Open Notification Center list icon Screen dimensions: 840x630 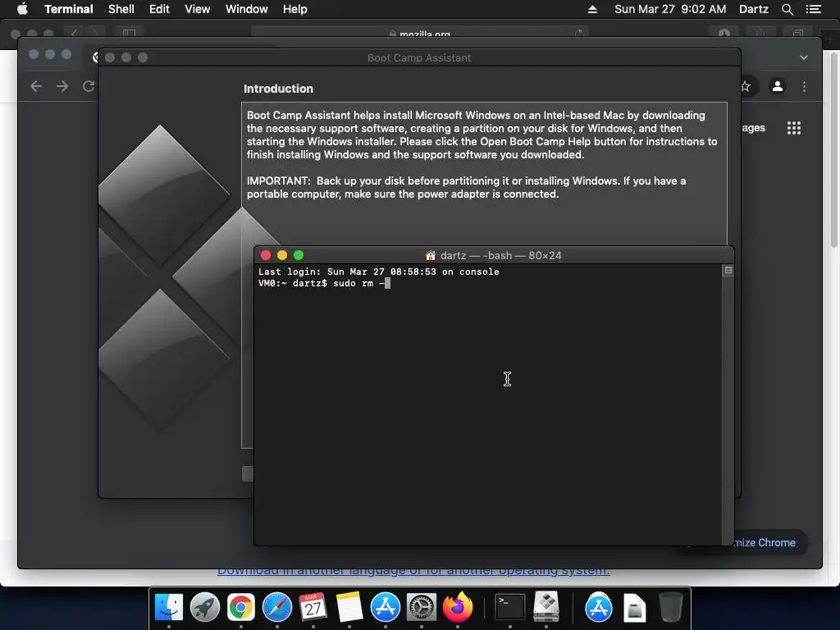click(x=813, y=9)
